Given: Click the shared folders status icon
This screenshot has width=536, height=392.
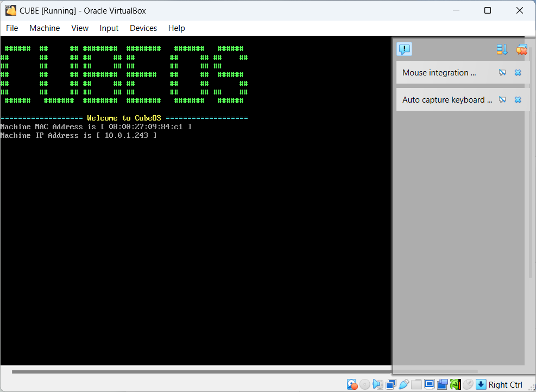Looking at the screenshot, I should pos(417,384).
